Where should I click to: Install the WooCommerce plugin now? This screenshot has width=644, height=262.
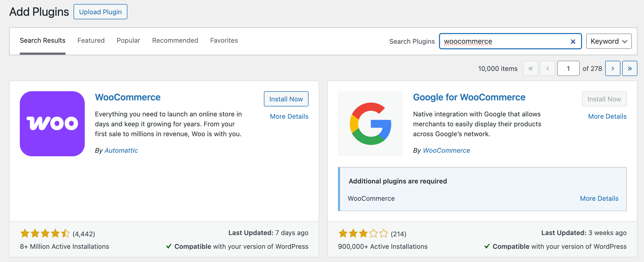tap(286, 99)
